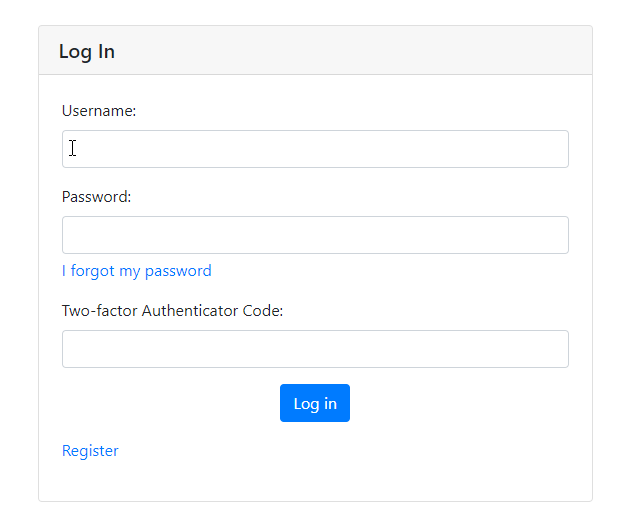This screenshot has width=634, height=521.
Task: Focus the Username input field
Action: [x=315, y=149]
